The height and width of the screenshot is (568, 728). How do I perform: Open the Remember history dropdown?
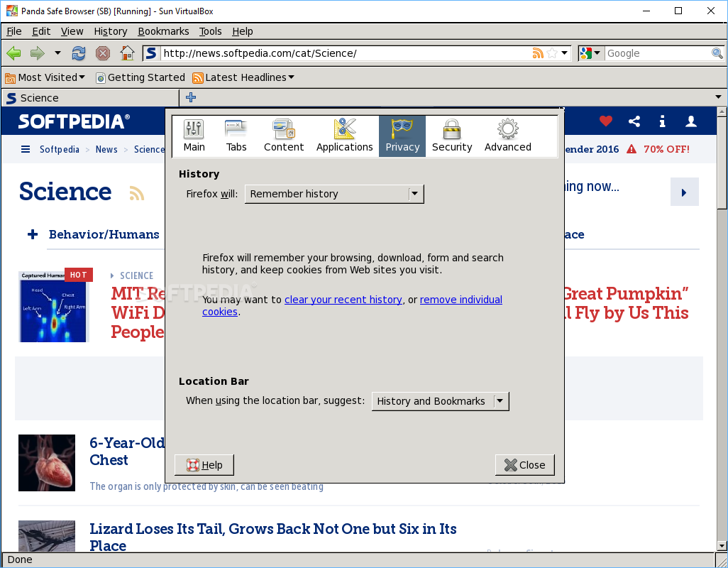point(334,194)
